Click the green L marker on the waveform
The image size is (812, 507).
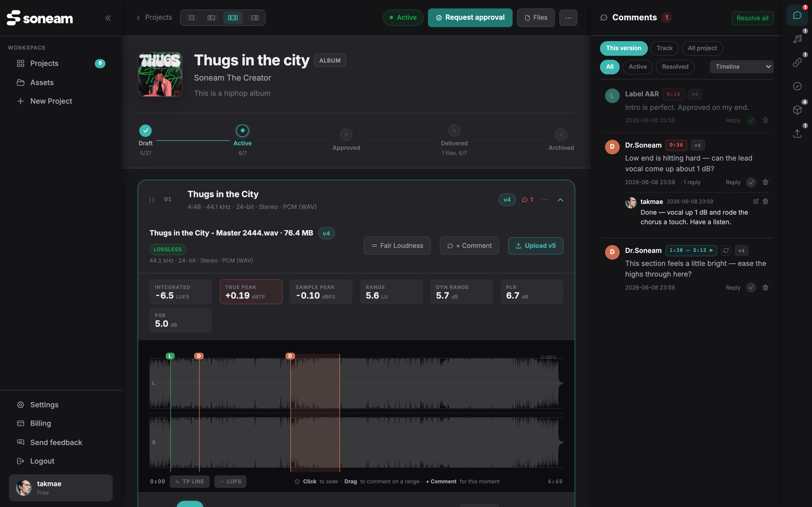click(170, 356)
